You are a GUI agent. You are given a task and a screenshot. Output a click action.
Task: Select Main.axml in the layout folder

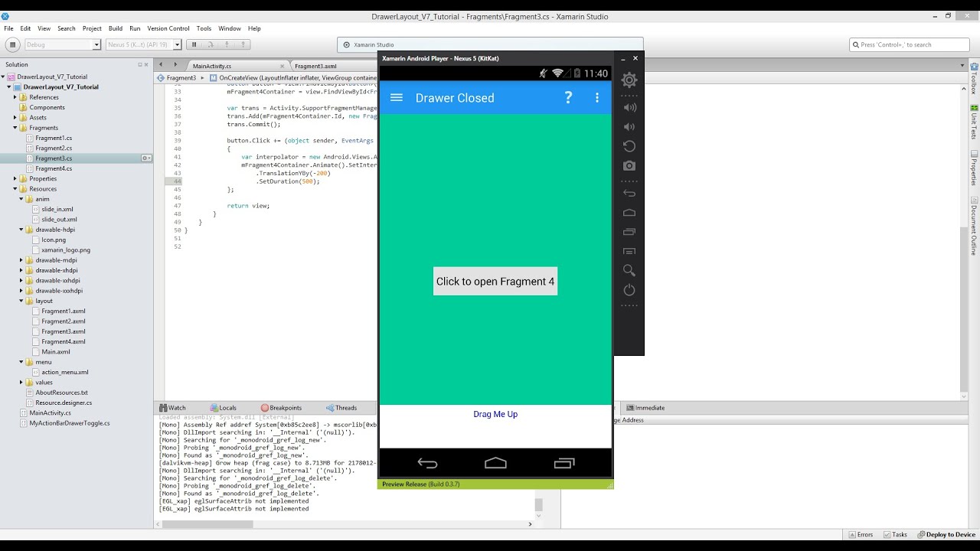pos(56,351)
